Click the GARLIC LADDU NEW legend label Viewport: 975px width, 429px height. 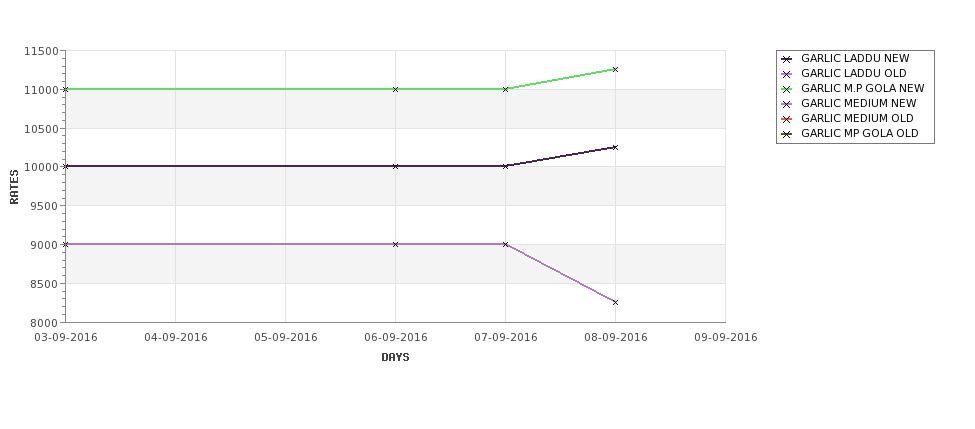pyautogui.click(x=855, y=58)
